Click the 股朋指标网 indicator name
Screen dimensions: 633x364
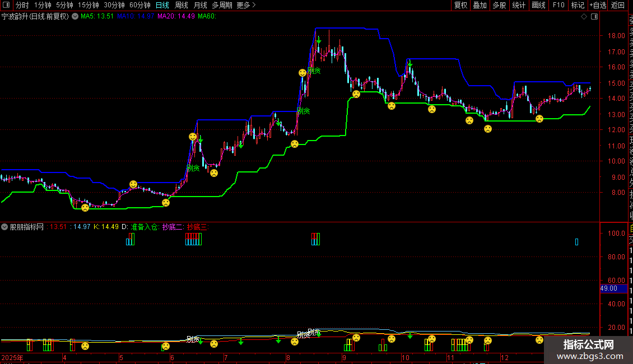pos(27,227)
